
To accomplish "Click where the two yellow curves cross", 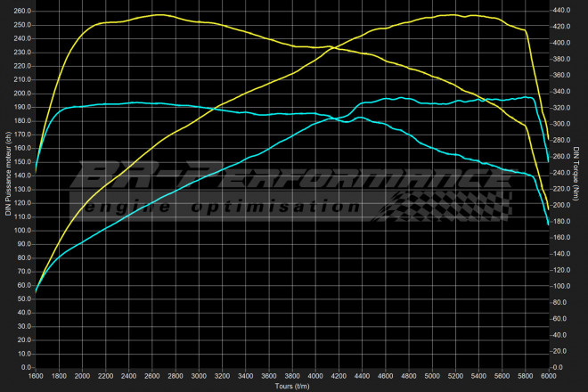I will 331,47.
